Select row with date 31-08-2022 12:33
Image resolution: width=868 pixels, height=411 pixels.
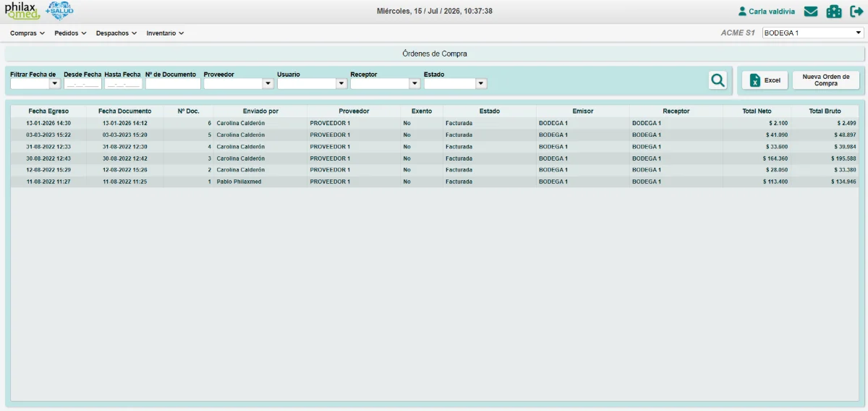[435, 147]
